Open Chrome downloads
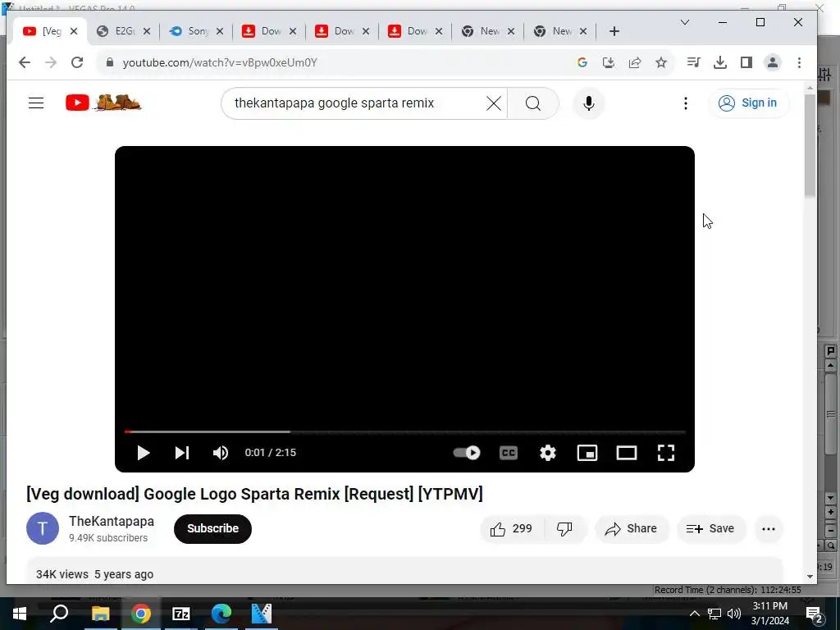This screenshot has width=840, height=630. pos(720,62)
